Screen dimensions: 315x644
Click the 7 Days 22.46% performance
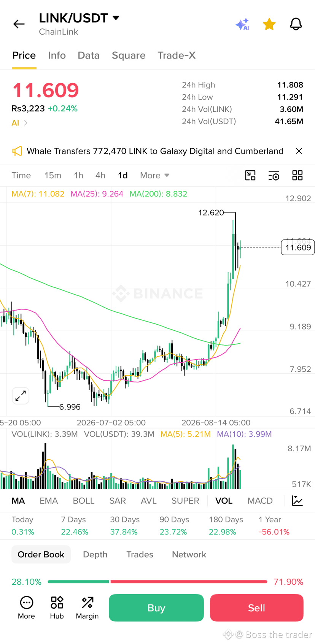point(75,526)
